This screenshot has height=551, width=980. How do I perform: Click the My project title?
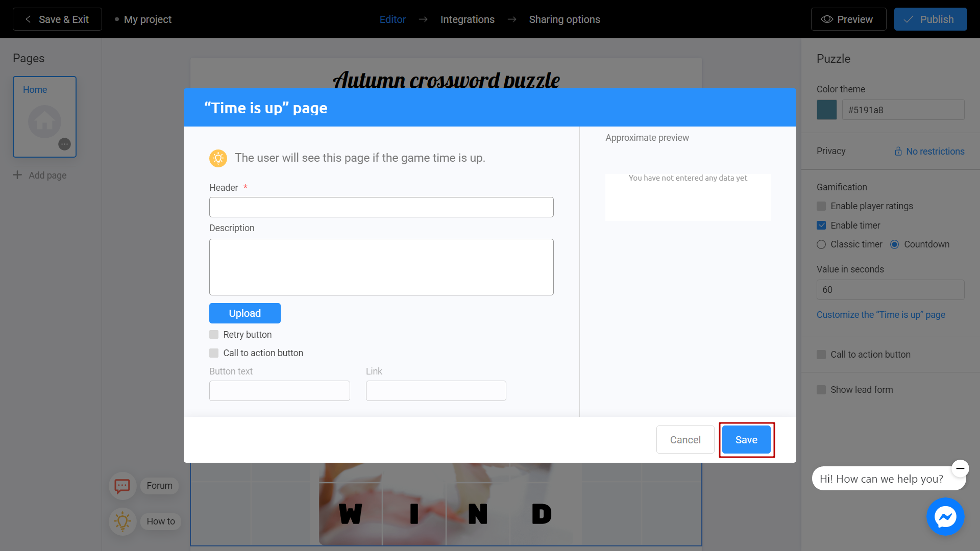point(148,19)
